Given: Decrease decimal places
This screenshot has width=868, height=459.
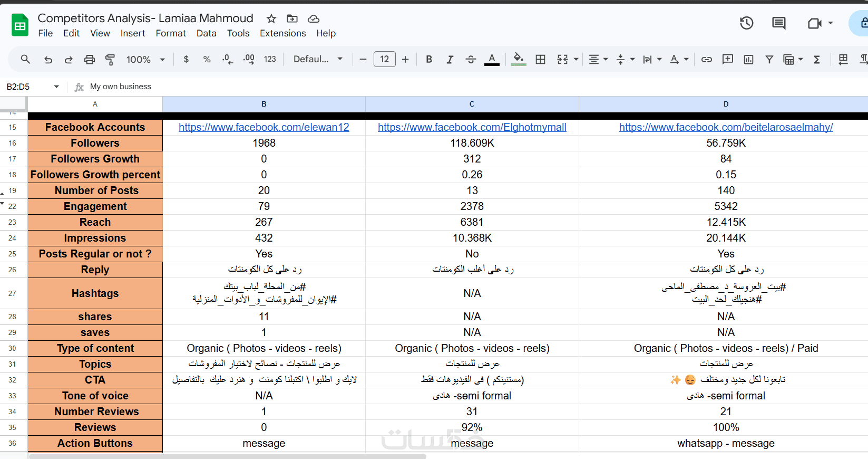Looking at the screenshot, I should coord(228,60).
